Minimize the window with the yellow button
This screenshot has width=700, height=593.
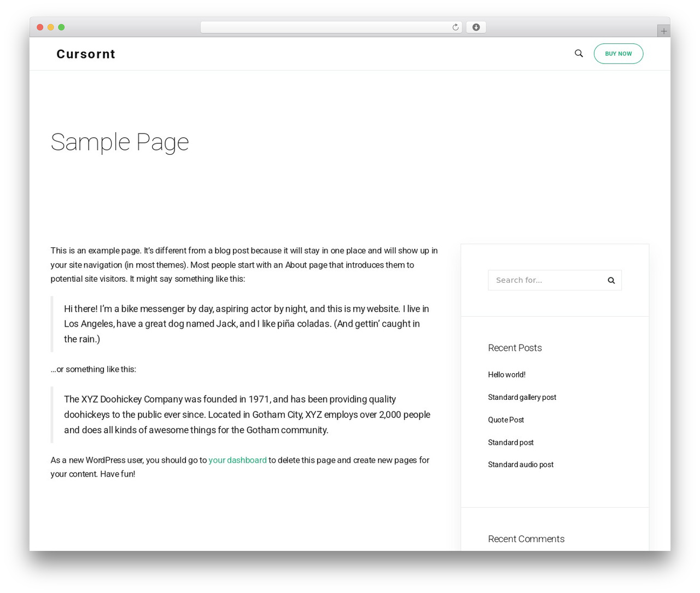point(51,27)
